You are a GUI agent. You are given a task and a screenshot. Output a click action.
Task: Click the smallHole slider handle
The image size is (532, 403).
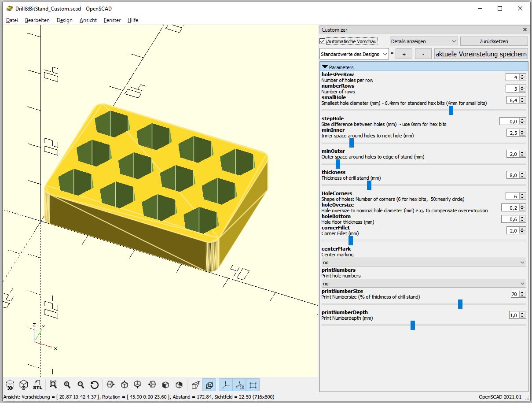[451, 110]
